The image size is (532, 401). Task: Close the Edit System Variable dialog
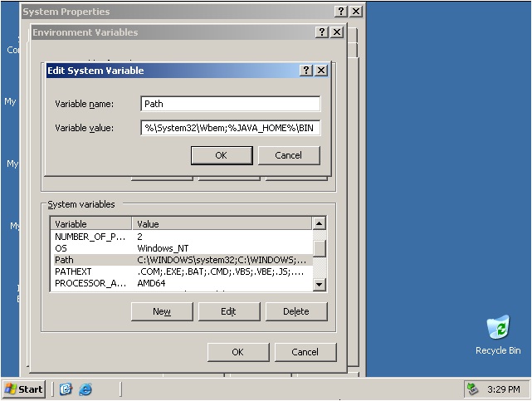pyautogui.click(x=320, y=71)
